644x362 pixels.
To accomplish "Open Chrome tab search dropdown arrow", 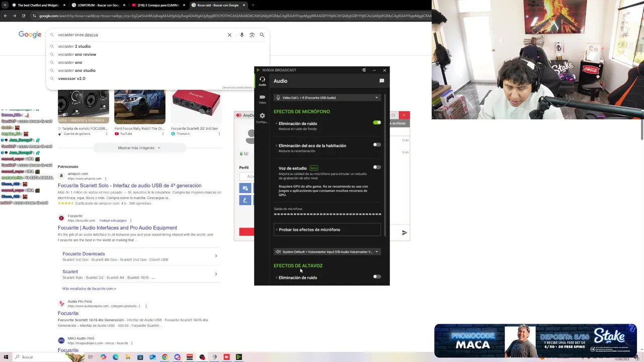I will click(x=5, y=5).
